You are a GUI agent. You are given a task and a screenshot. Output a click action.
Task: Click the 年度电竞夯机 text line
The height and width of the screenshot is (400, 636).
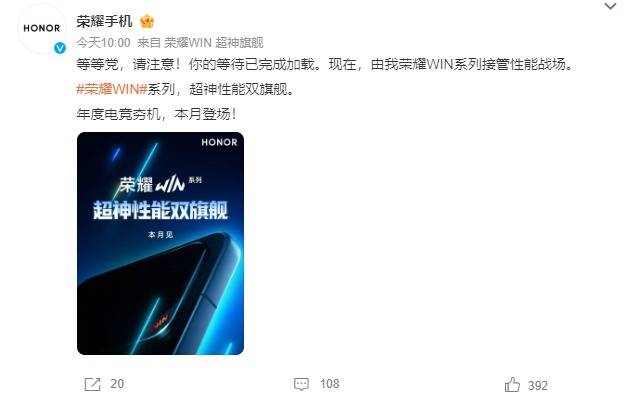point(156,114)
